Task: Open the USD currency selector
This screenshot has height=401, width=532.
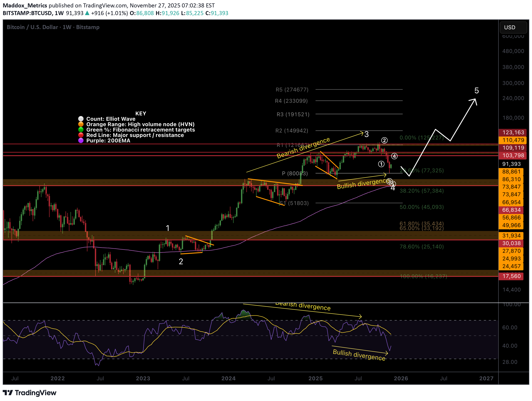Action: point(514,27)
